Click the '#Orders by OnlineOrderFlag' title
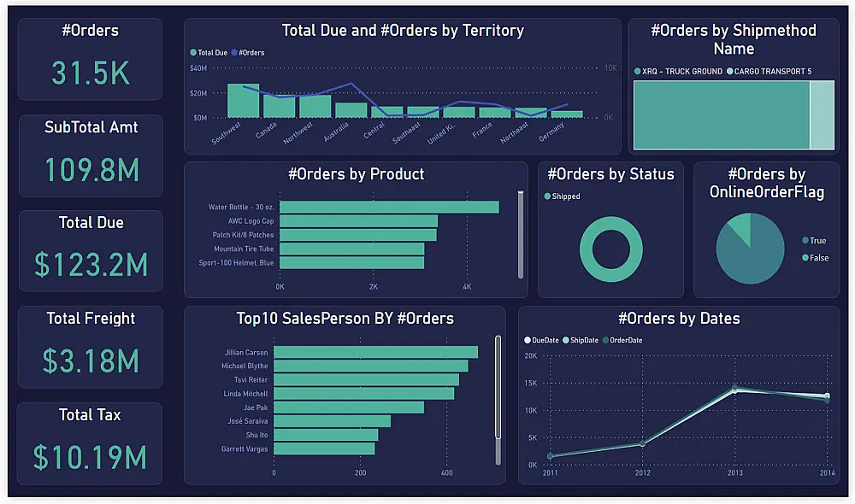Screen dimensions: 855x504 coord(767,183)
